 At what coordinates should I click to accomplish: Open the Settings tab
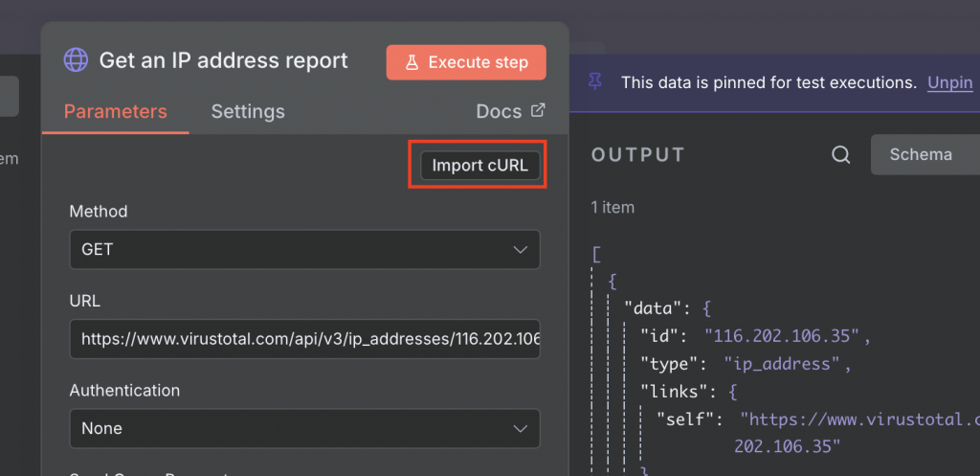pos(248,111)
